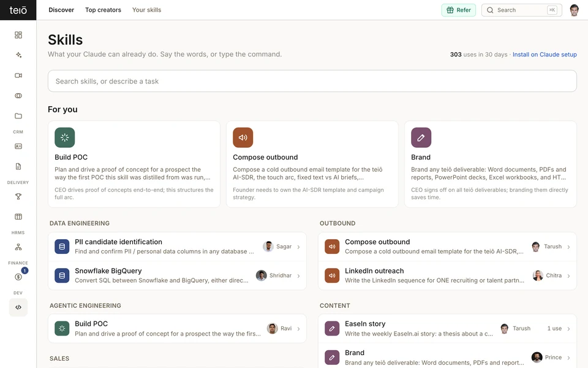Screen dimensions: 588x368
Task: Click the green Build POC card icon
Action: (x=64, y=137)
